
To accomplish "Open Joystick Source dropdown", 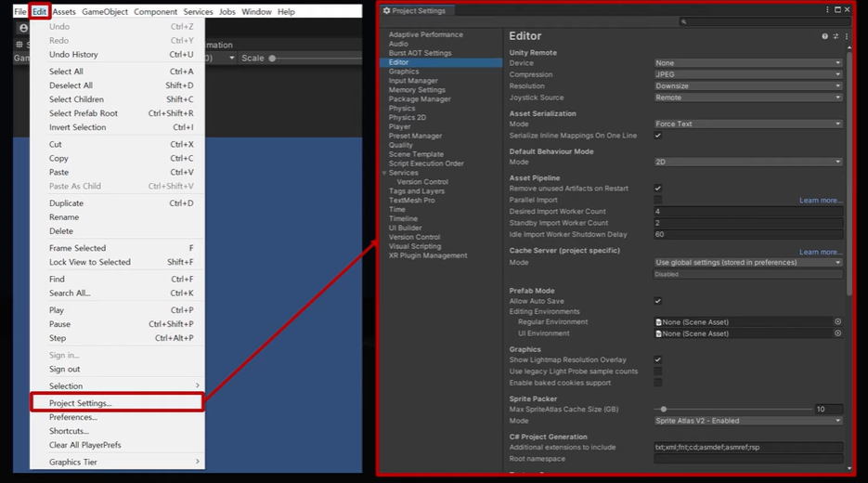I will pyautogui.click(x=748, y=98).
